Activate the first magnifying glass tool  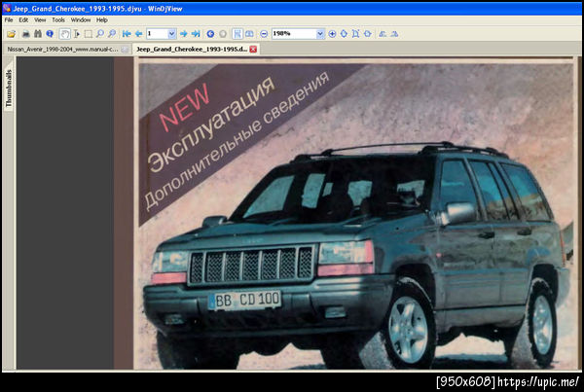(100, 34)
